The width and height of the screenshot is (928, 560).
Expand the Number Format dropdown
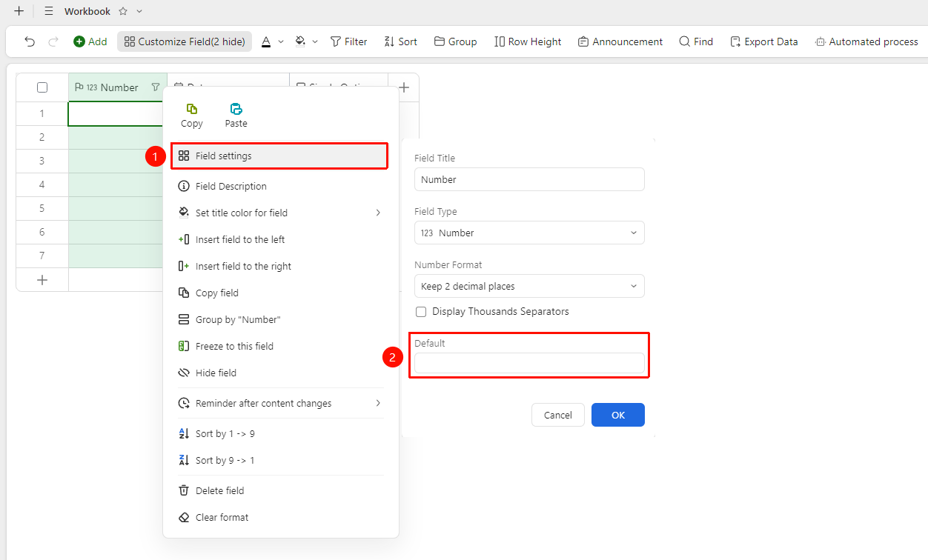point(529,286)
